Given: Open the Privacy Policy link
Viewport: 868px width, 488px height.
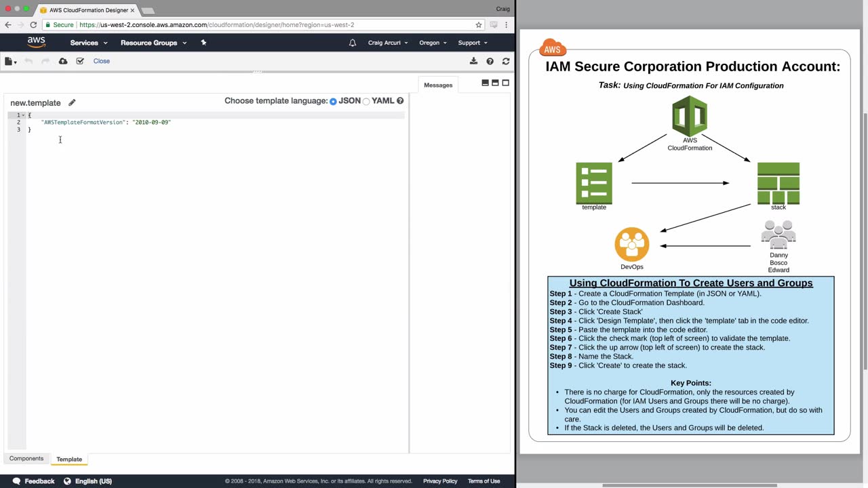Looking at the screenshot, I should (x=440, y=481).
